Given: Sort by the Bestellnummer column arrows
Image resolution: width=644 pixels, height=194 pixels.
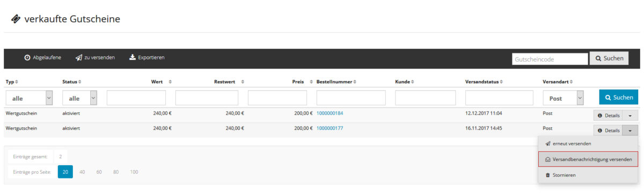Looking at the screenshot, I should [x=355, y=82].
